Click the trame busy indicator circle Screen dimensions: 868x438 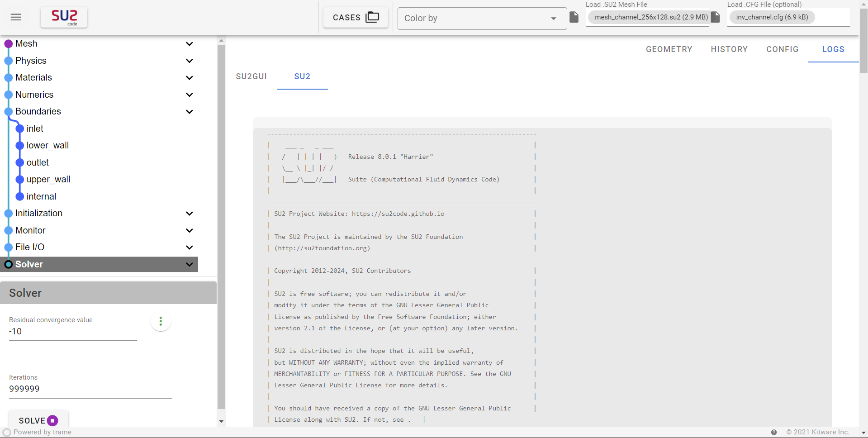[x=7, y=432]
